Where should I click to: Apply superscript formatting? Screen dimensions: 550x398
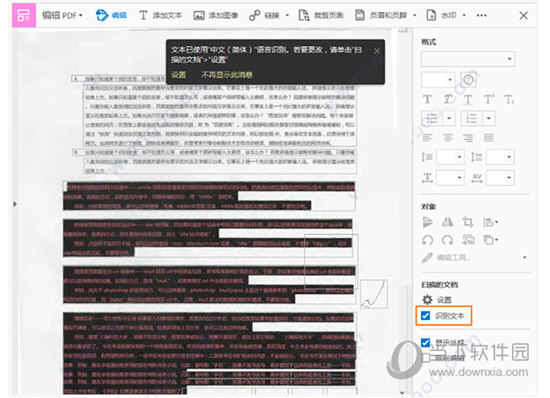[x=489, y=100]
